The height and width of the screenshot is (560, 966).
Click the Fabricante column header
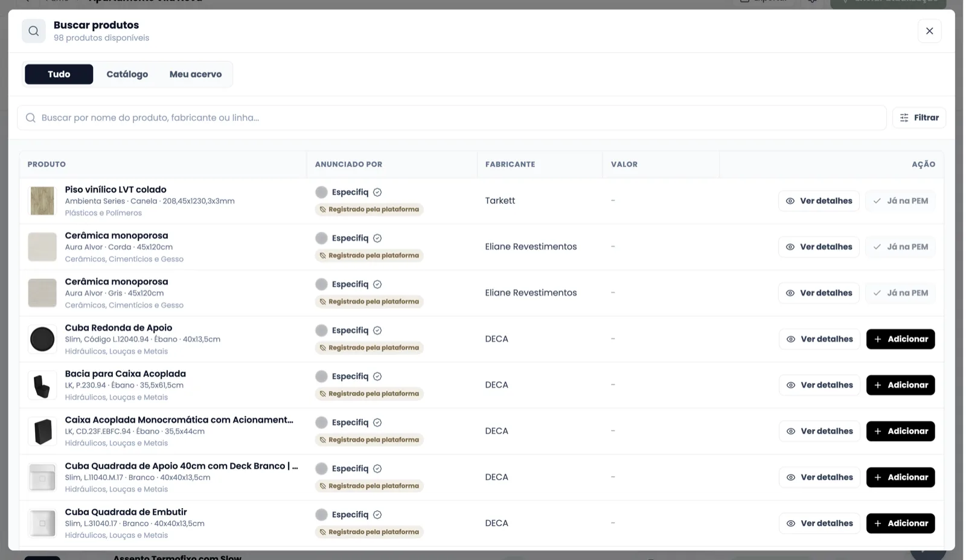tap(510, 164)
